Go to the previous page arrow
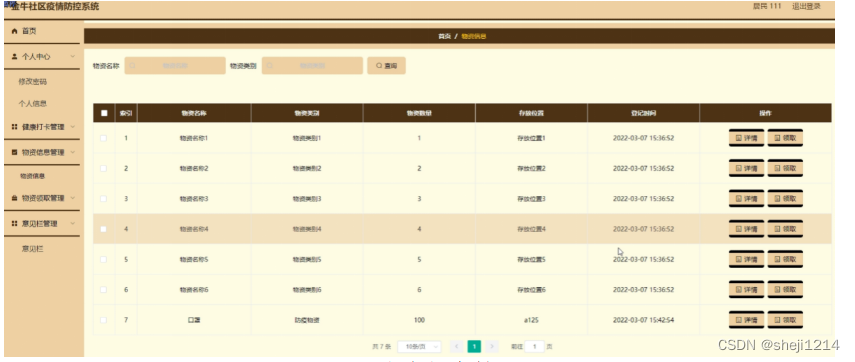This screenshot has height=362, width=855. (457, 346)
